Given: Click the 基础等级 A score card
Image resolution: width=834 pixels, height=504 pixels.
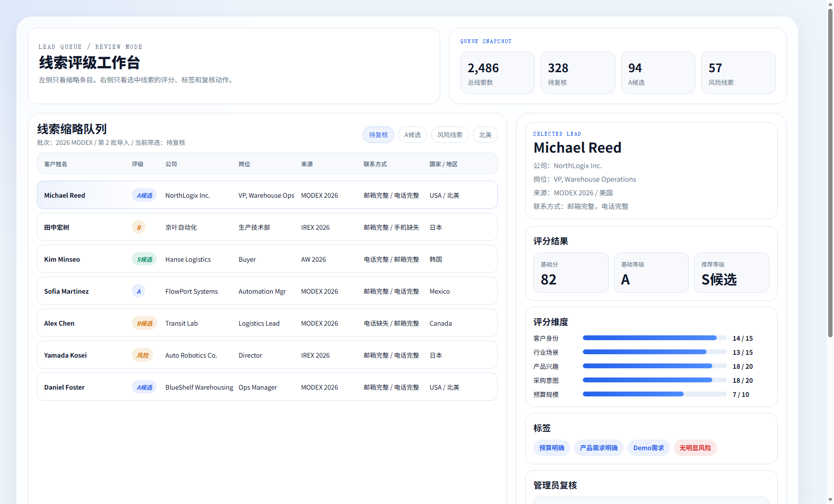Looking at the screenshot, I should (x=651, y=272).
